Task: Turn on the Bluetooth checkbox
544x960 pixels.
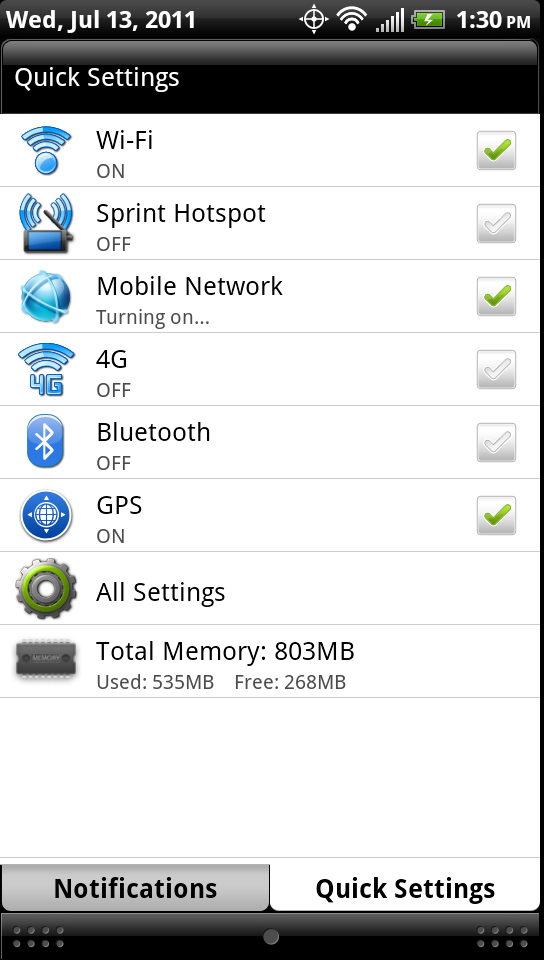Action: pyautogui.click(x=496, y=442)
